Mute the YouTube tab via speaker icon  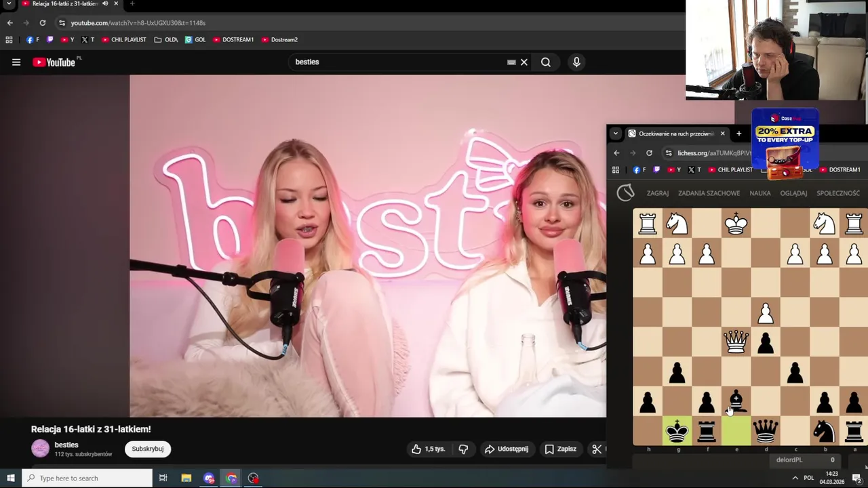[105, 3]
